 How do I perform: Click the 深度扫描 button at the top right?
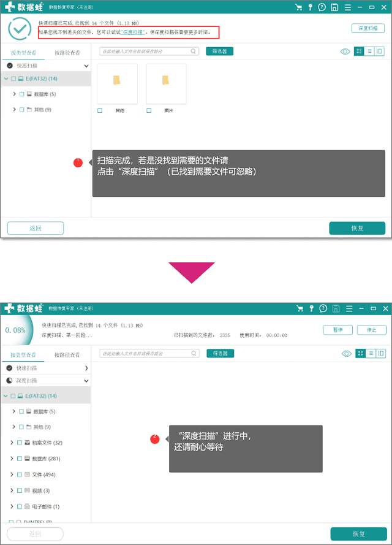tap(367, 28)
